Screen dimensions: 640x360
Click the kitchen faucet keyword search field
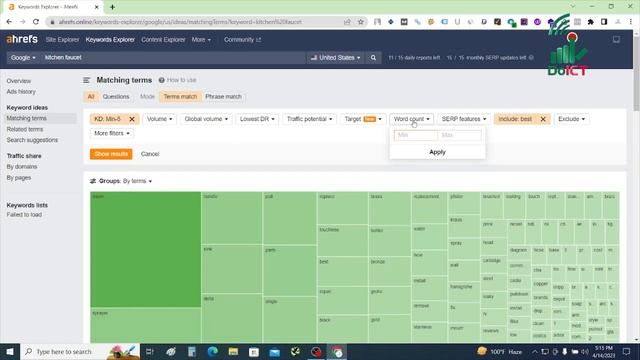(x=173, y=58)
